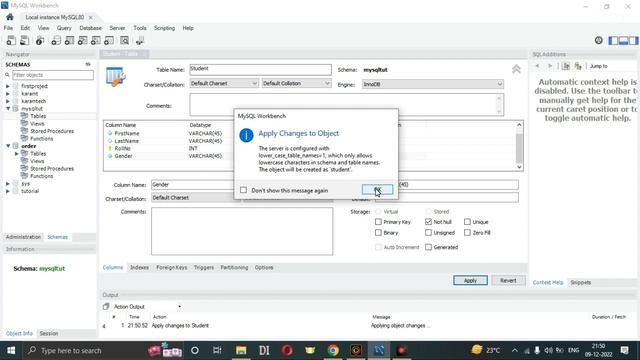
Task: Collapse the order schema
Action: click(8, 146)
